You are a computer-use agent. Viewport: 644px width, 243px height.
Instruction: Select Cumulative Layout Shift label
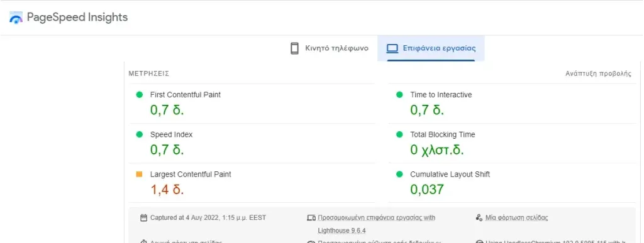pyautogui.click(x=450, y=174)
